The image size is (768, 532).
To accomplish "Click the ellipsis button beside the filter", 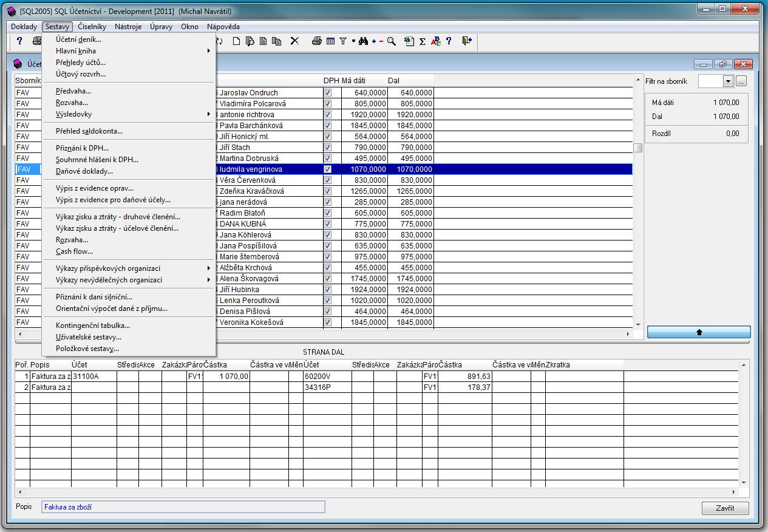I will pyautogui.click(x=741, y=81).
